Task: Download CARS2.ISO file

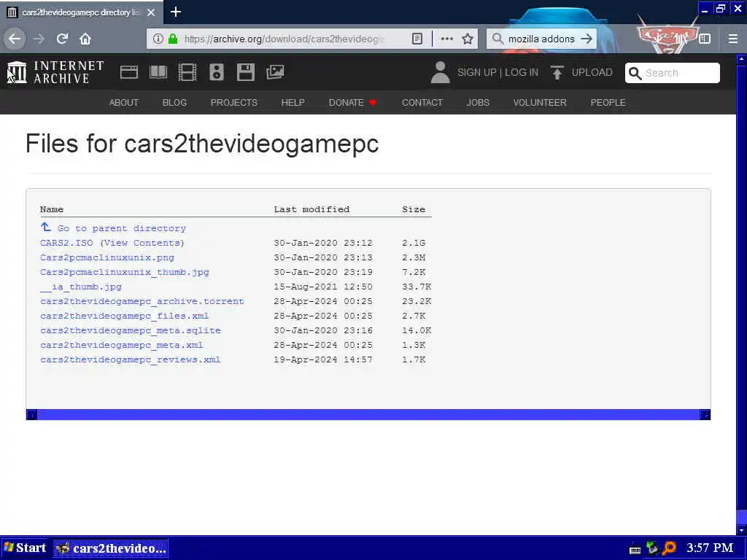Action: 66,243
